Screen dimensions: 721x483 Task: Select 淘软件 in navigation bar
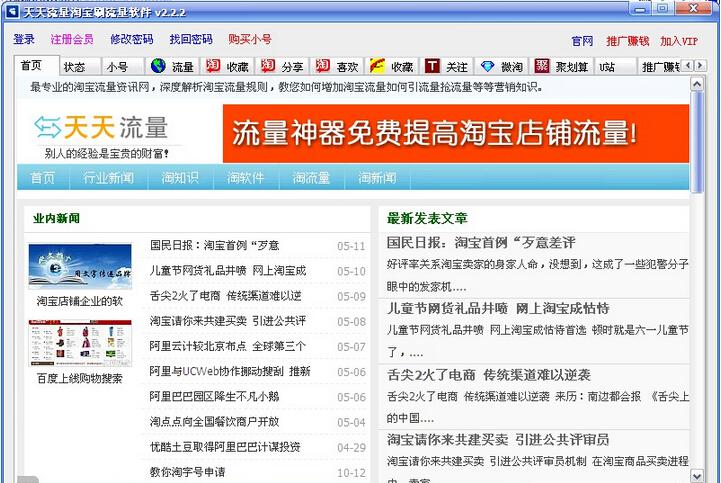[246, 178]
